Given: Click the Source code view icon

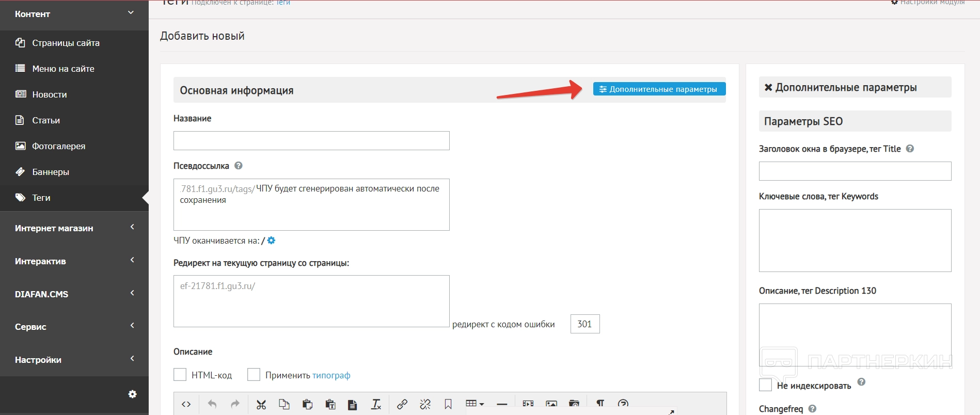Looking at the screenshot, I should click(186, 404).
